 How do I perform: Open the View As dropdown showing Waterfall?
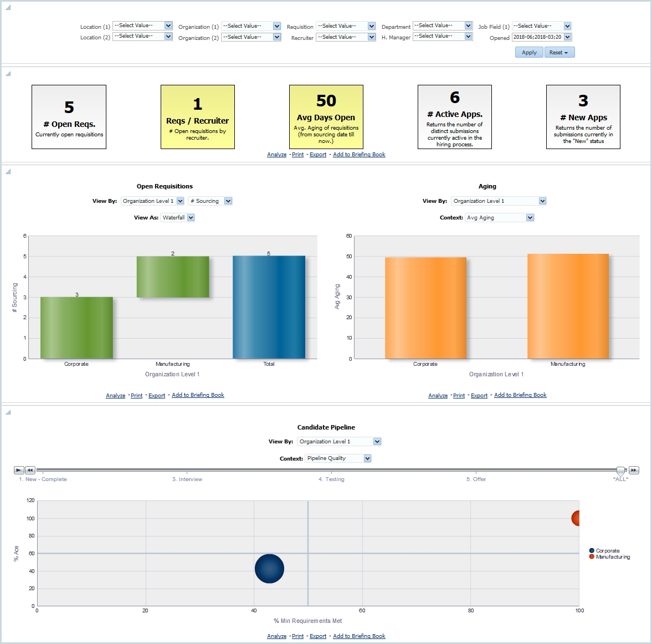(191, 217)
